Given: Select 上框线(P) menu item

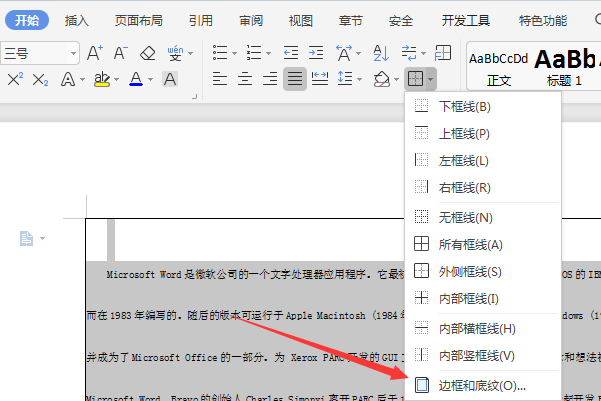Looking at the screenshot, I should pyautogui.click(x=483, y=133).
